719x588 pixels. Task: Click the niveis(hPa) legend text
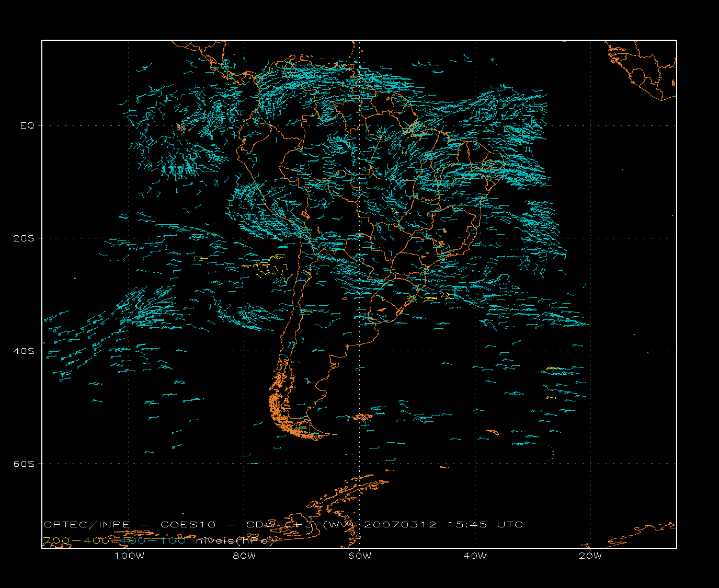tap(235, 541)
